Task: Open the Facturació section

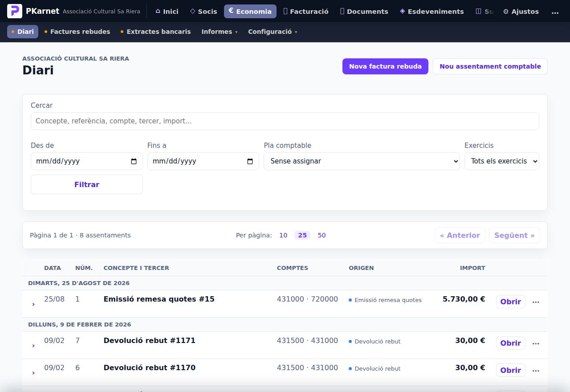Action: (306, 12)
